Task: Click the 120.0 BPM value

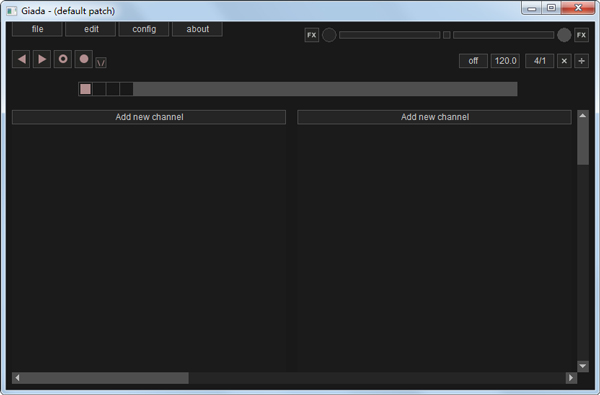Action: [x=505, y=61]
